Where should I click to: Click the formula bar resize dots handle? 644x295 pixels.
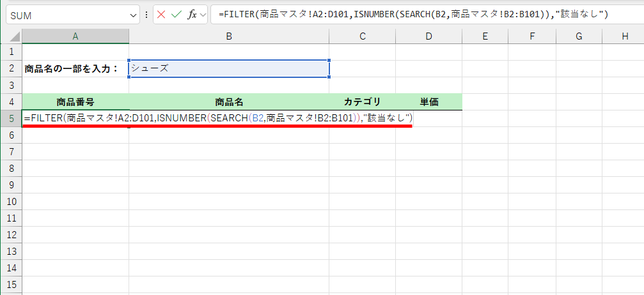[x=146, y=15]
